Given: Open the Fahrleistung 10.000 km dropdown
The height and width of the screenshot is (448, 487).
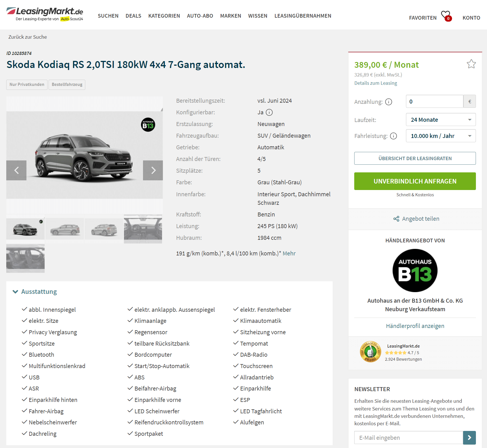Looking at the screenshot, I should click(x=441, y=136).
